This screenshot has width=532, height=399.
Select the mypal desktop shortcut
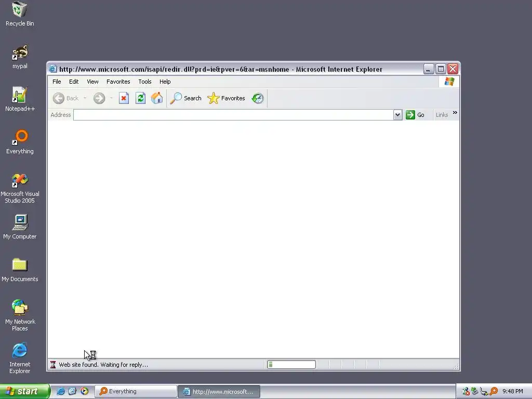20,57
